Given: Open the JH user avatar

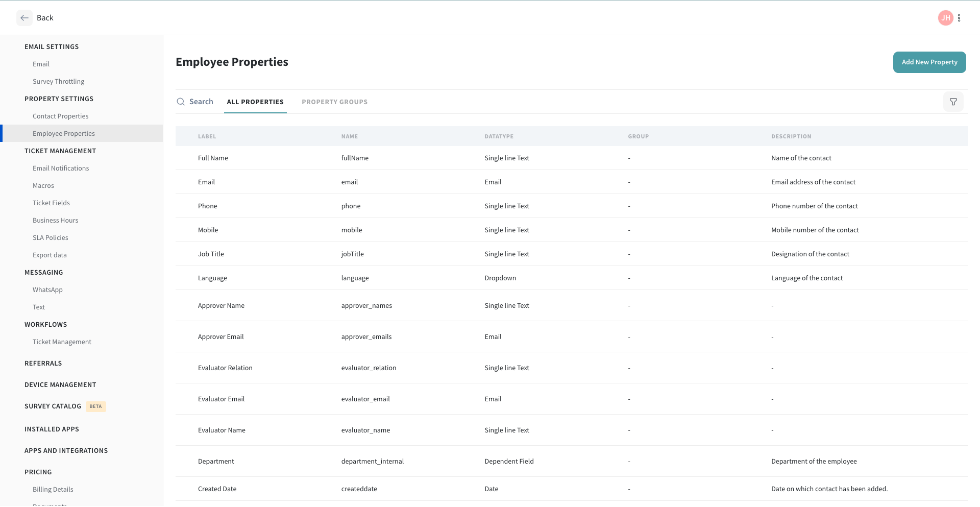Looking at the screenshot, I should tap(945, 18).
